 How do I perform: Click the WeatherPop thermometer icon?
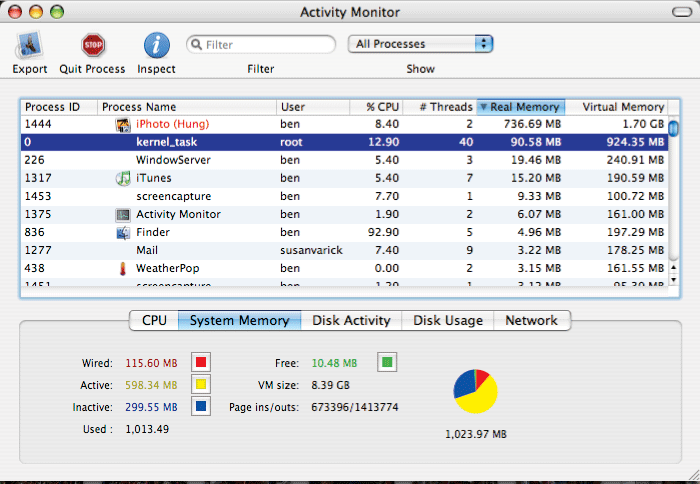coord(123,268)
